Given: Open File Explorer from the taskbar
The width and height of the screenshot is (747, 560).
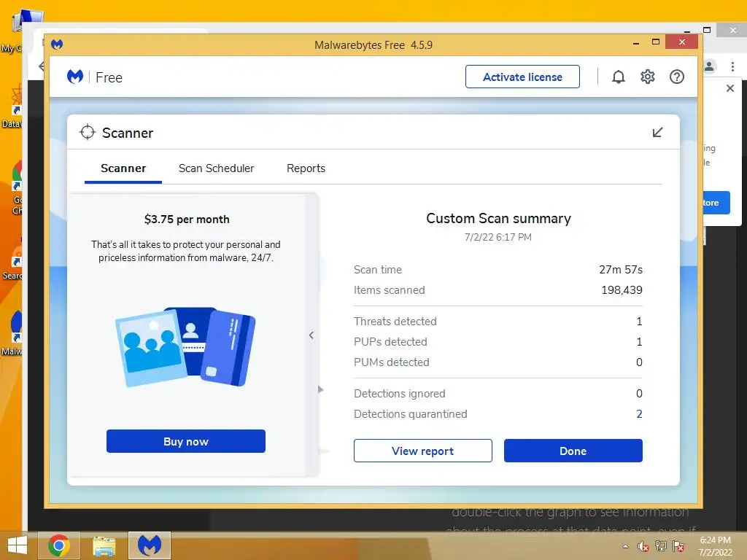Looking at the screenshot, I should [104, 545].
